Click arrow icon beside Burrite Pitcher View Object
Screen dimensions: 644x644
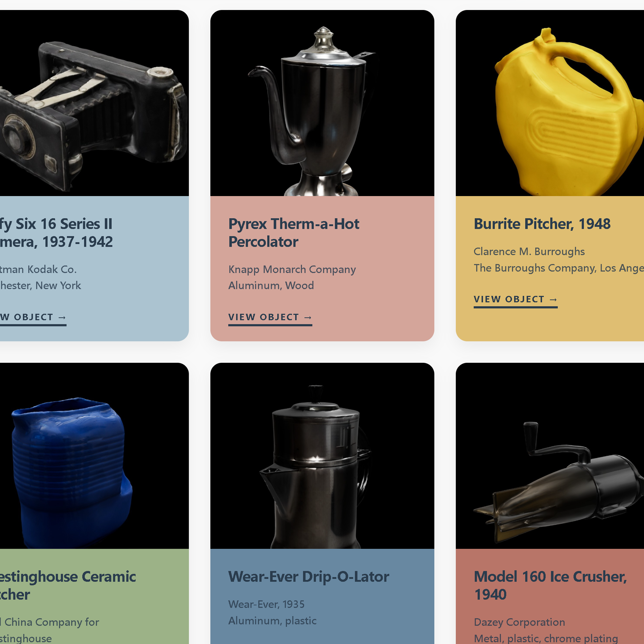pyautogui.click(x=553, y=299)
